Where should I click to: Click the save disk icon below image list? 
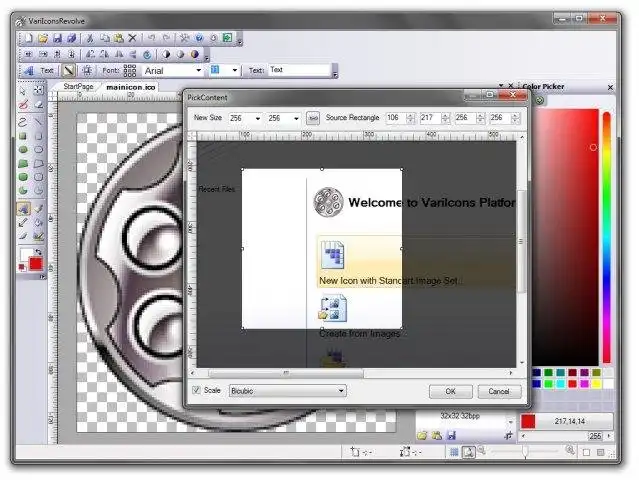coord(452,435)
